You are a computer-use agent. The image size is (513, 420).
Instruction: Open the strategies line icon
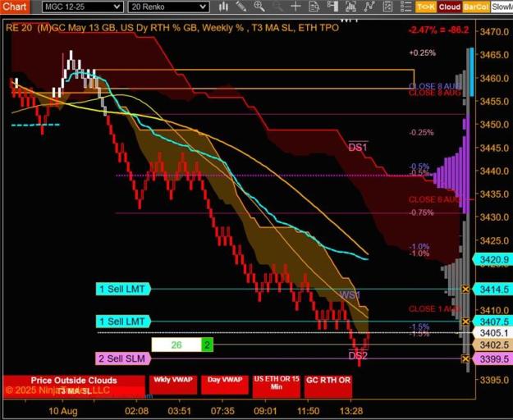click(x=369, y=7)
